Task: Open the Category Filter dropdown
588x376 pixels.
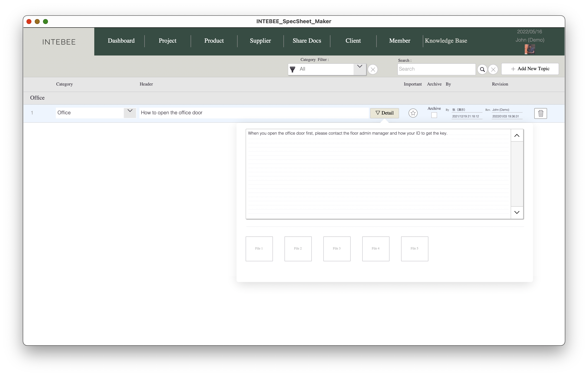Action: [x=360, y=67]
